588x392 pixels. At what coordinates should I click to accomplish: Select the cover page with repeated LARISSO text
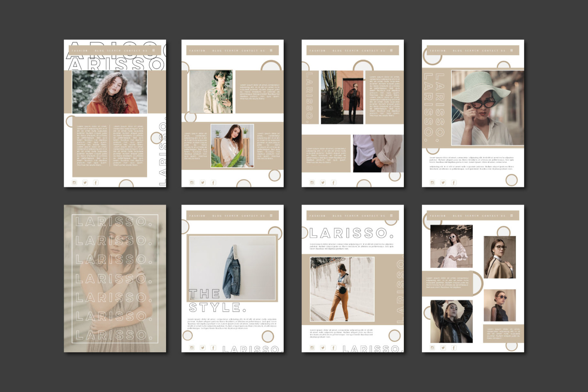[115, 278]
